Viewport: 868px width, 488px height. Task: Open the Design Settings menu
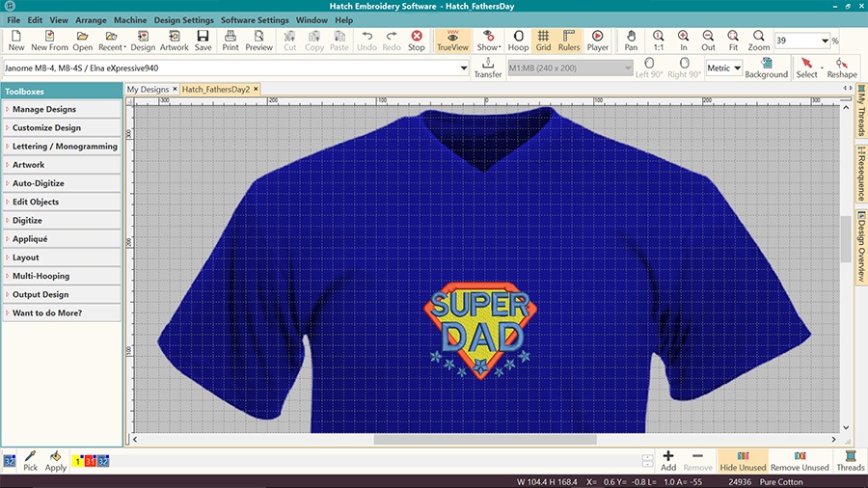click(x=183, y=20)
